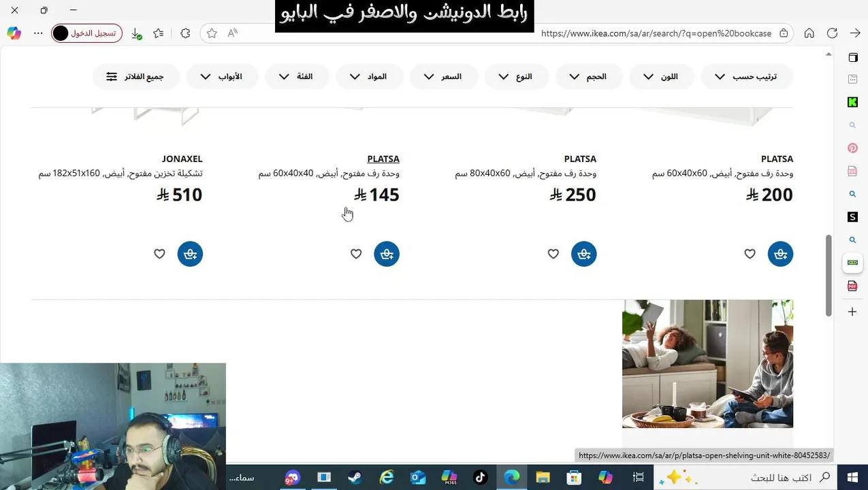Open Task View on the taskbar
Screen dimensions: 868x490
point(638,477)
